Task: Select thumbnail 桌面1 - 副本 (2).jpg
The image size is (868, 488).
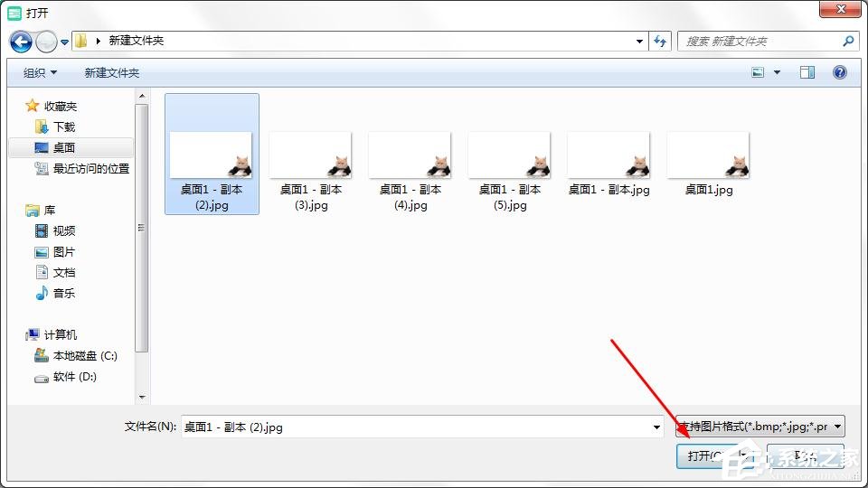Action: point(212,154)
